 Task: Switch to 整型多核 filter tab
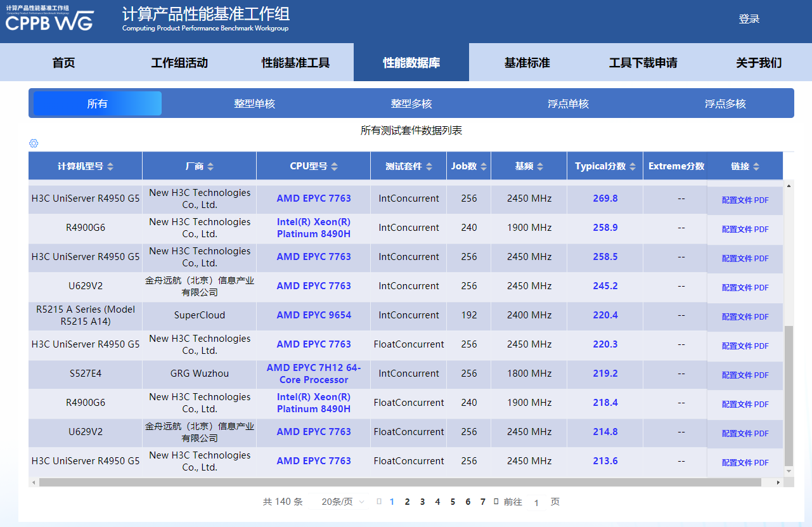411,103
